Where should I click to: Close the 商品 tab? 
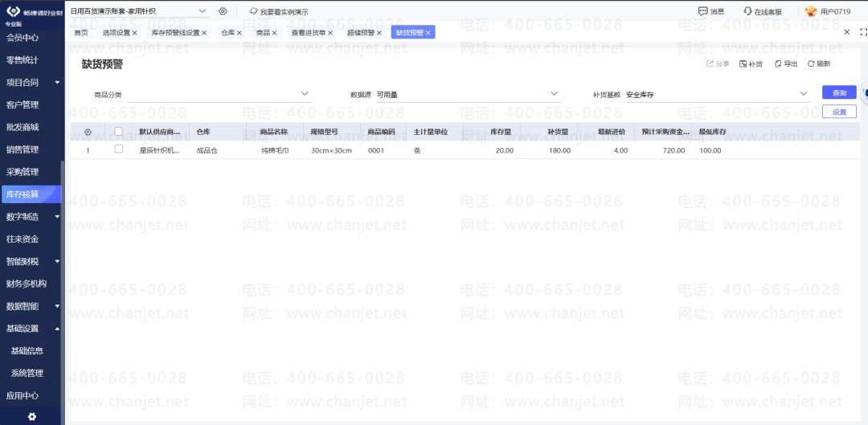(x=275, y=33)
